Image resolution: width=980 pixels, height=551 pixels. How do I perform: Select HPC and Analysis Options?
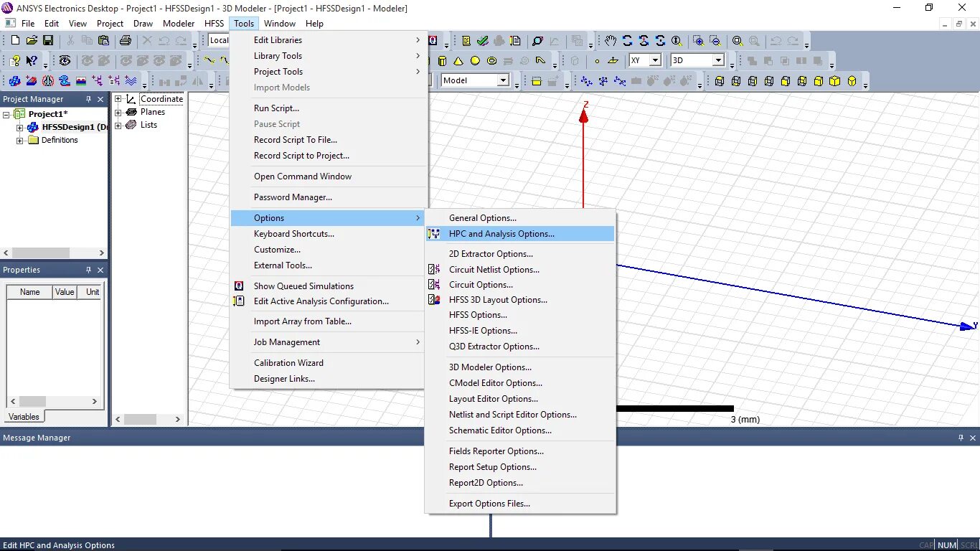click(x=520, y=234)
